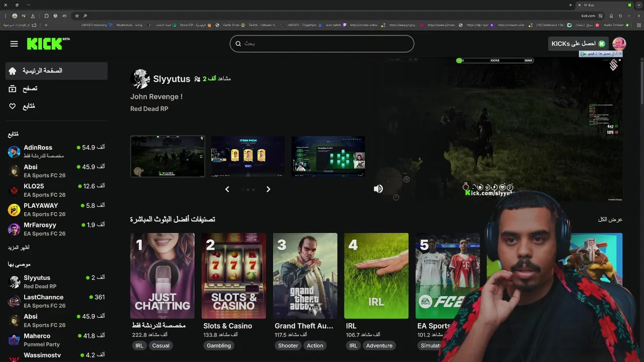This screenshot has width=644, height=362.
Task: Open the Audio Trimmer bookmark
Action: click(x=616, y=25)
